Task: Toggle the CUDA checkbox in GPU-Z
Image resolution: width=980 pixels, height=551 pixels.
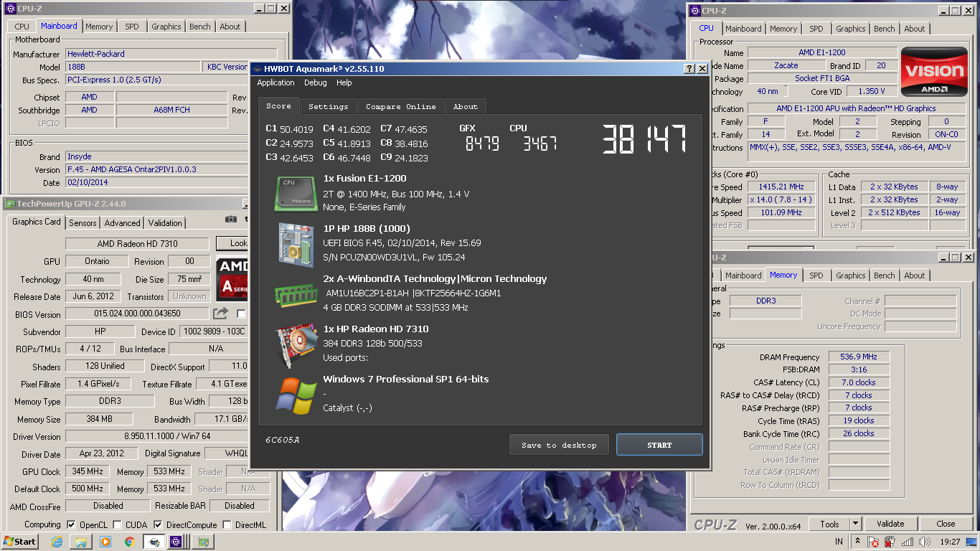Action: point(118,524)
